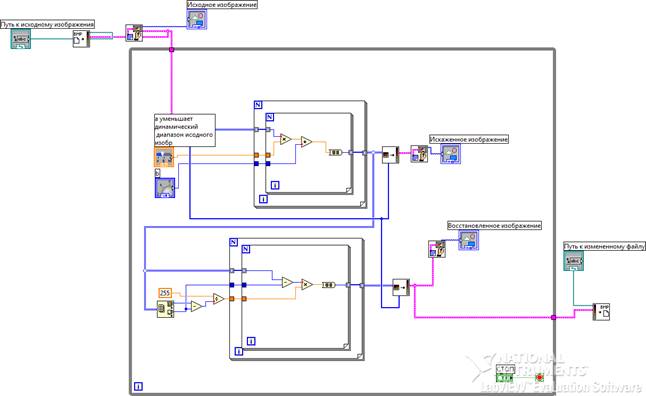The height and width of the screenshot is (396, 646).
Task: Click the green стоп boolean terminal
Action: coord(505,378)
